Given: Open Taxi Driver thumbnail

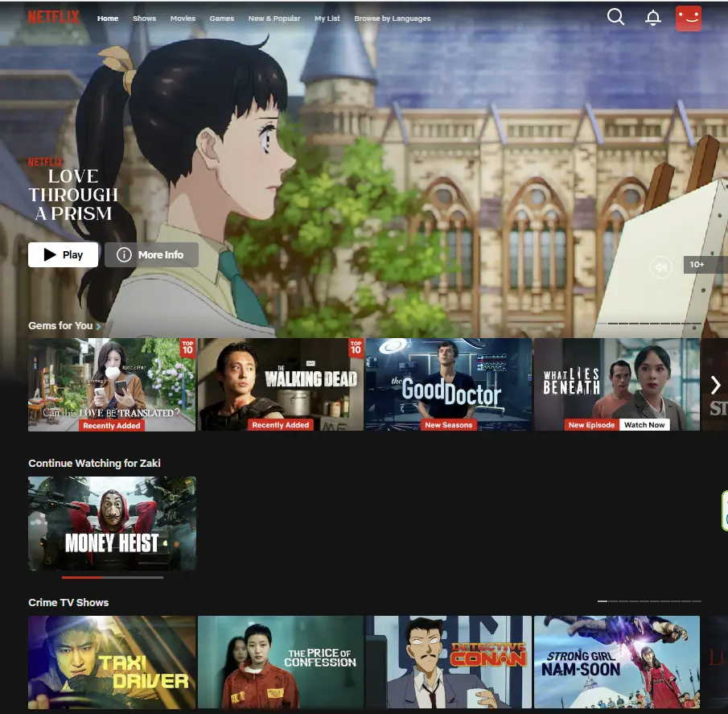Looking at the screenshot, I should [x=112, y=662].
